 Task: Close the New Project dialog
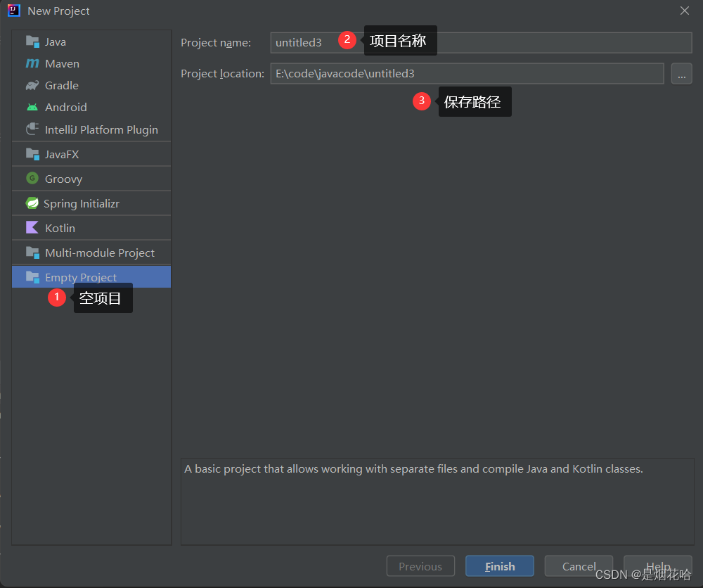685,11
